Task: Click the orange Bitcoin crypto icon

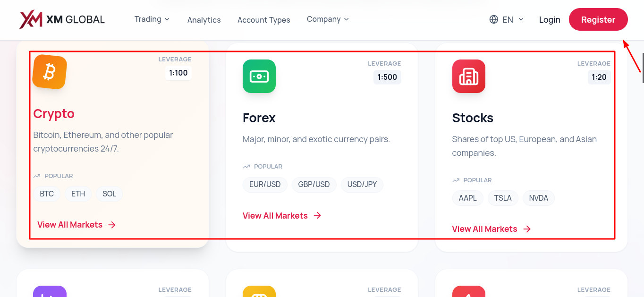Action: click(x=50, y=72)
